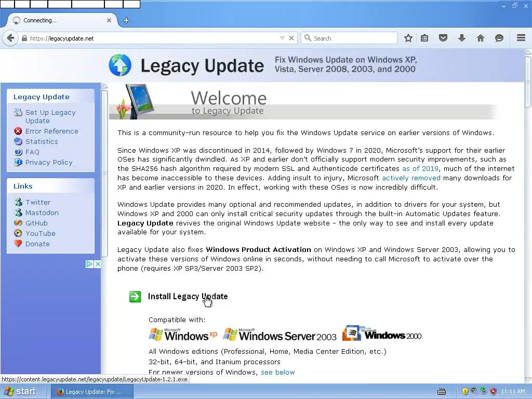This screenshot has height=399, width=532.
Task: Open Privacy Policy sidebar link
Action: [49, 163]
